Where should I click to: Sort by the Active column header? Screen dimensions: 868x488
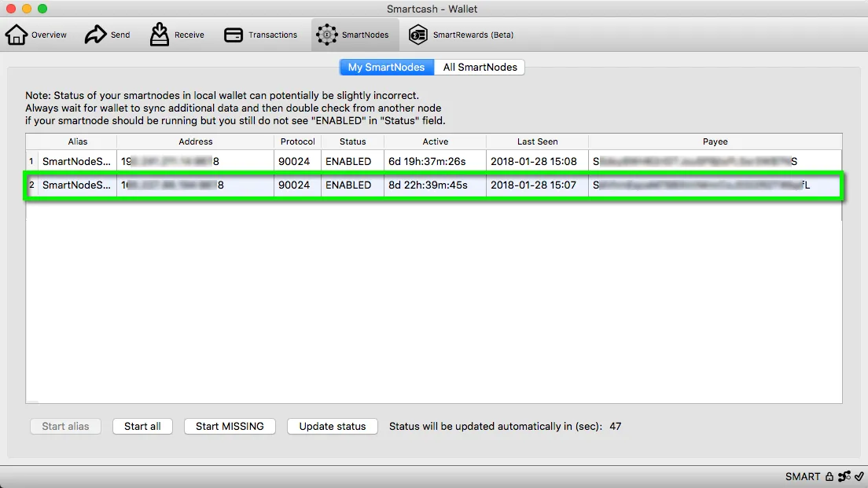[x=435, y=141]
